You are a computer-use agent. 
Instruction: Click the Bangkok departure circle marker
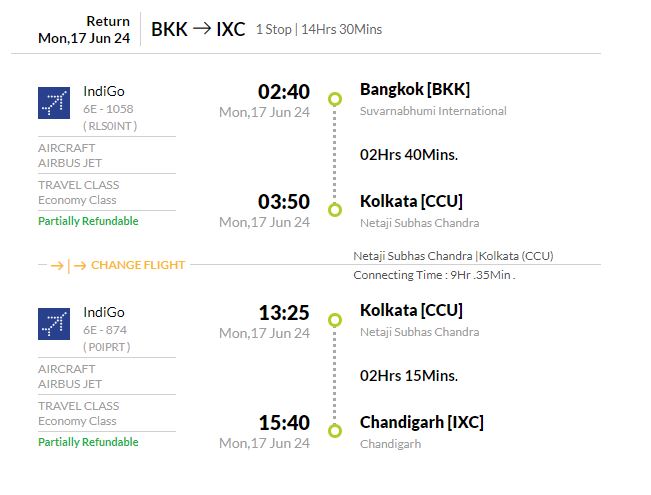[x=335, y=99]
